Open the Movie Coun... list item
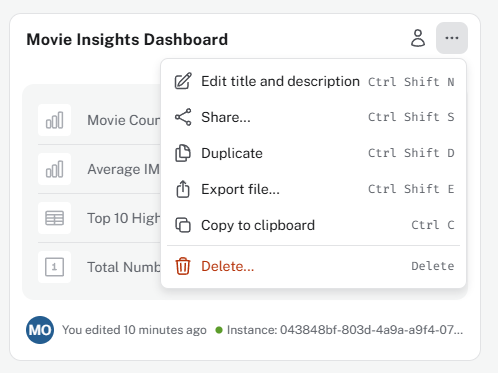498x373 pixels. (x=99, y=120)
